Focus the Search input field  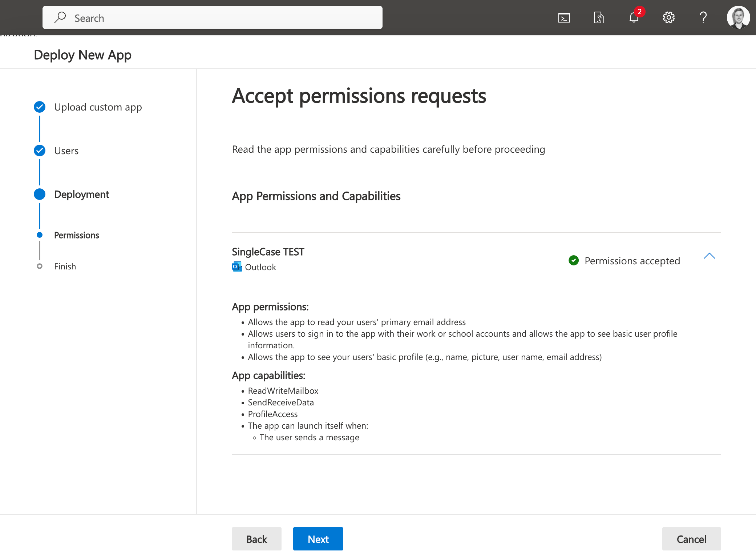pos(213,17)
